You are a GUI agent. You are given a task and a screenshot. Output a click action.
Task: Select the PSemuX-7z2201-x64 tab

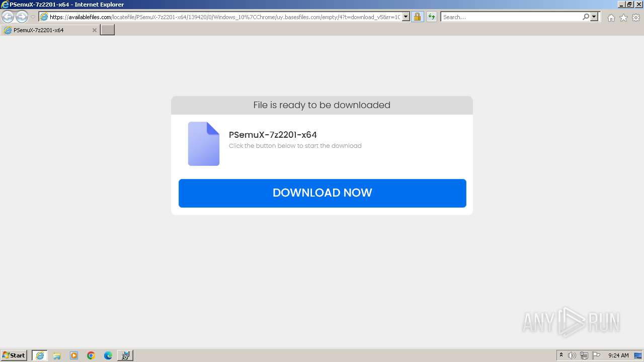[x=50, y=30]
